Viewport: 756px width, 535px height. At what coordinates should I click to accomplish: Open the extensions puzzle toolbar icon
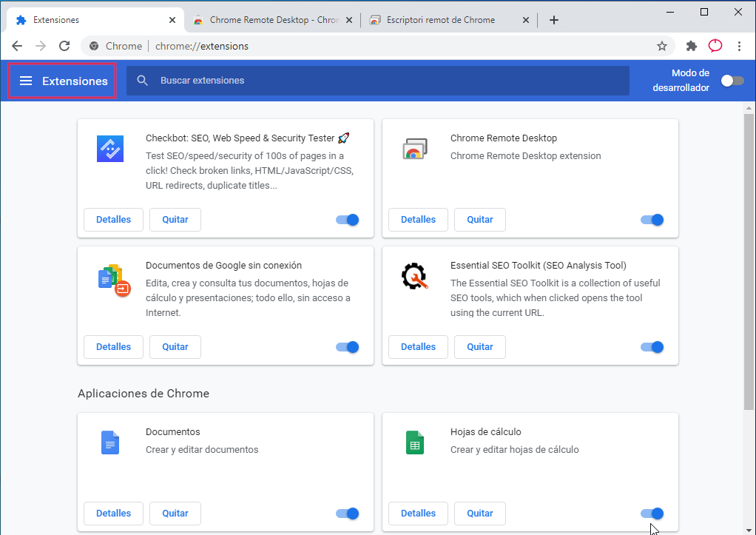coord(692,46)
